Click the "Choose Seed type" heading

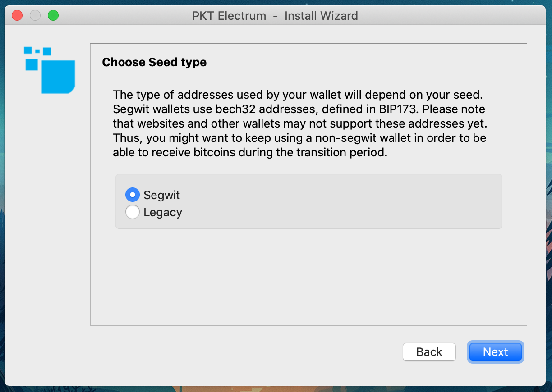154,62
